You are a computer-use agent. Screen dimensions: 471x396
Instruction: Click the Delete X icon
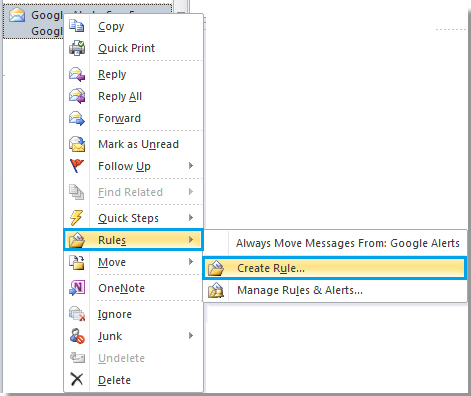pyautogui.click(x=77, y=379)
